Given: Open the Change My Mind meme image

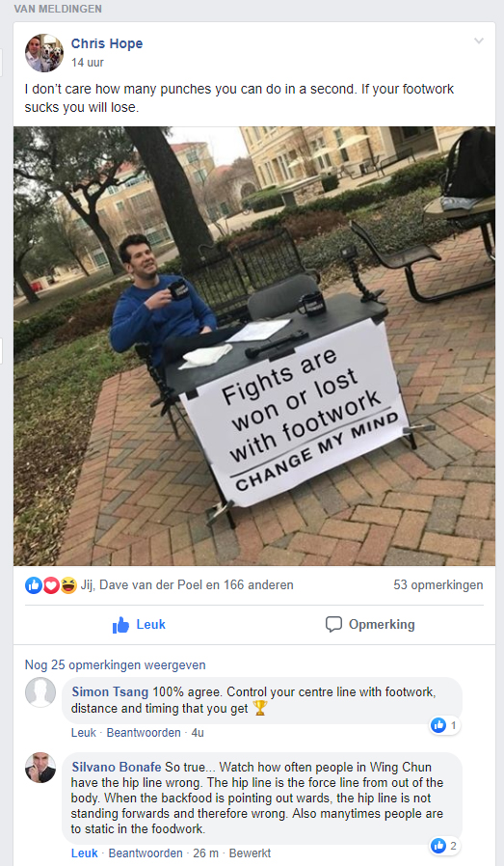Looking at the screenshot, I should 254,346.
